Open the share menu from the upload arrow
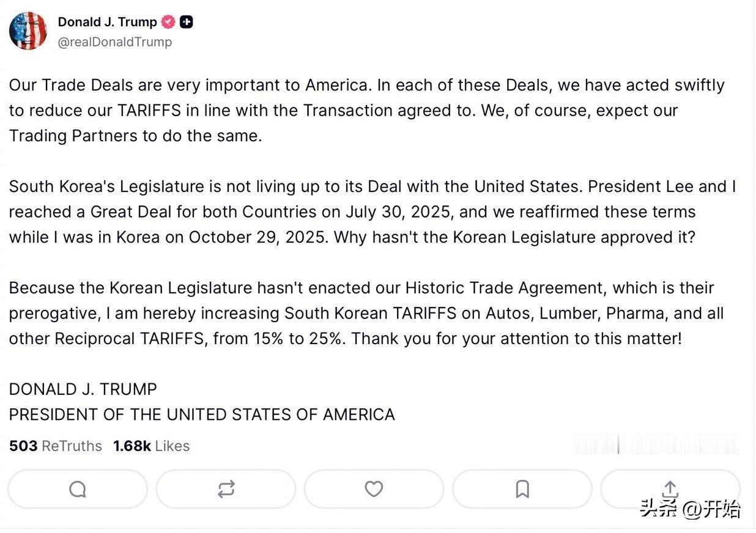 pos(670,489)
